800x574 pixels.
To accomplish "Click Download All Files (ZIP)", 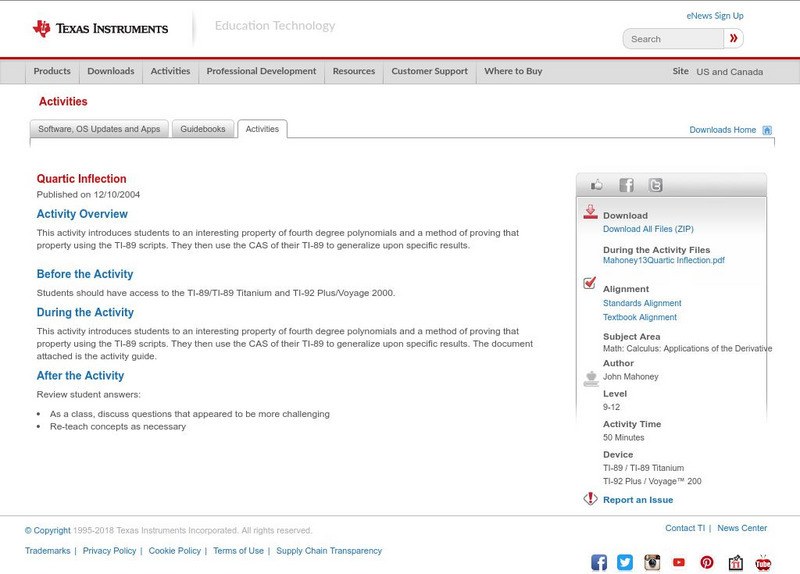I will click(648, 229).
